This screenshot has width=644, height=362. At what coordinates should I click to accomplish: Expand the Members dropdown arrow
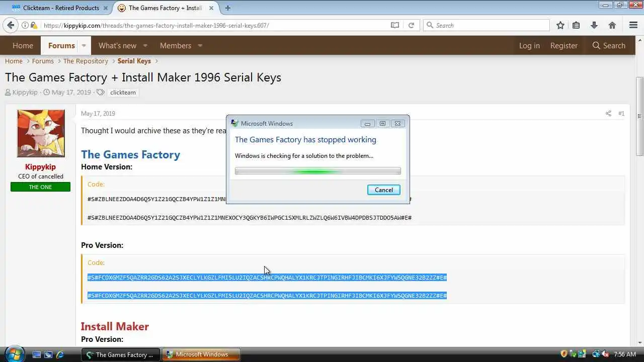pos(200,45)
